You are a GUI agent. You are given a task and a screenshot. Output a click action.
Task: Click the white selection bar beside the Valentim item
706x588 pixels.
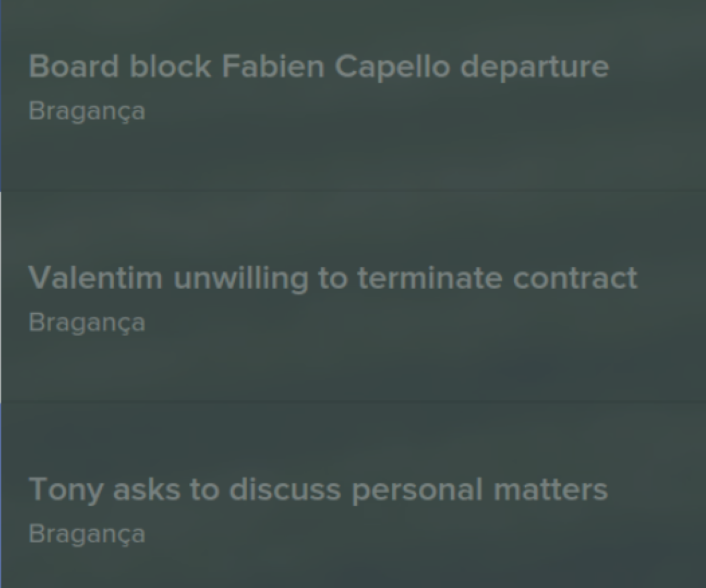pyautogui.click(x=1, y=296)
